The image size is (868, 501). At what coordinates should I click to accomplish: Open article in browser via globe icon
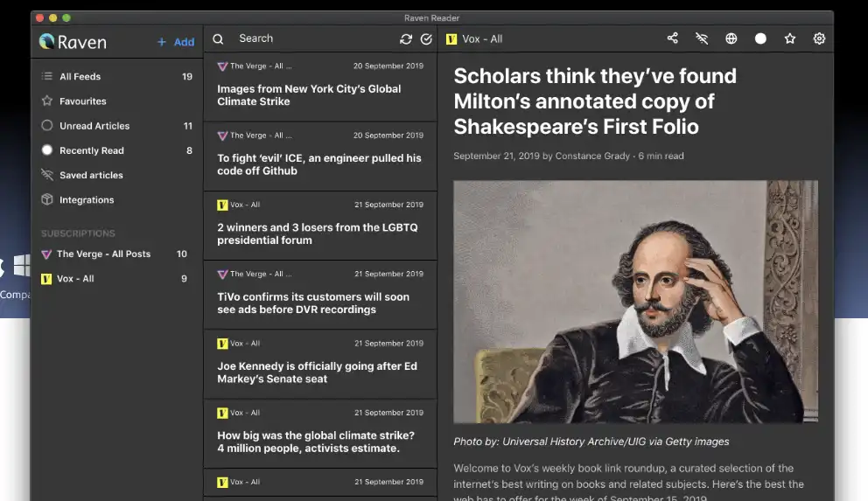(731, 38)
